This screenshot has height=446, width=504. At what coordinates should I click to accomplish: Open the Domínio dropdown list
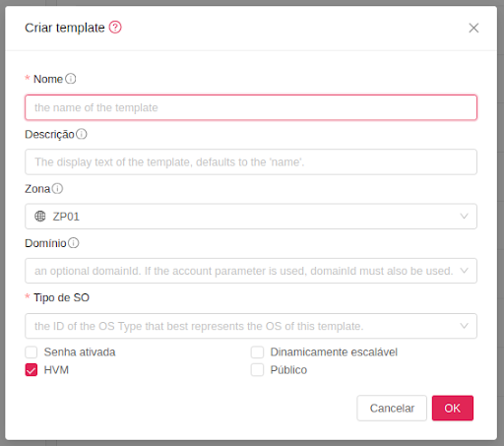tap(251, 271)
